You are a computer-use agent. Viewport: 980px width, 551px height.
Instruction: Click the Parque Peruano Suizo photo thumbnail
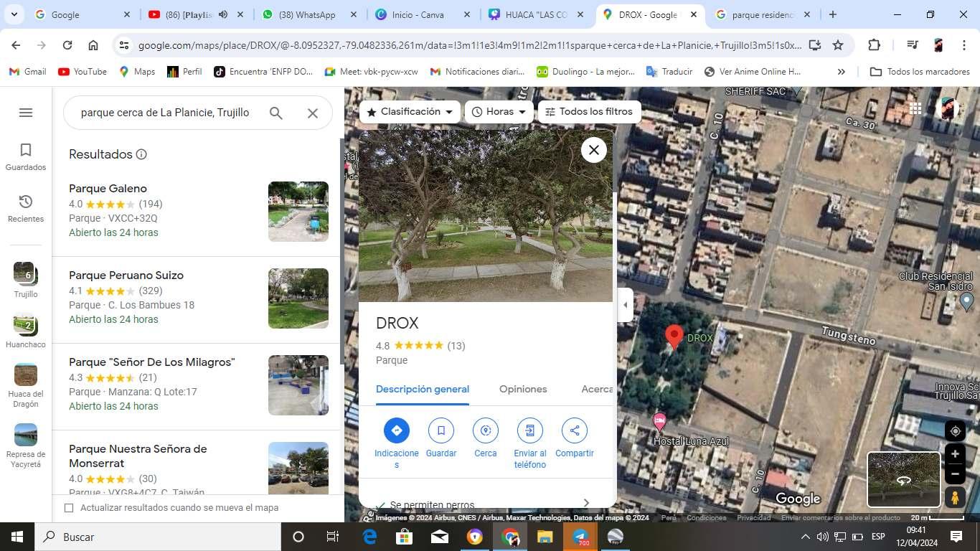298,298
